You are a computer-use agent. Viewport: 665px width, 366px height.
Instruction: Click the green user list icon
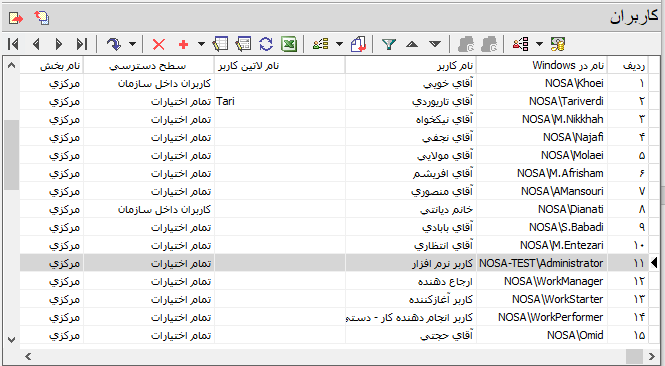(321, 44)
